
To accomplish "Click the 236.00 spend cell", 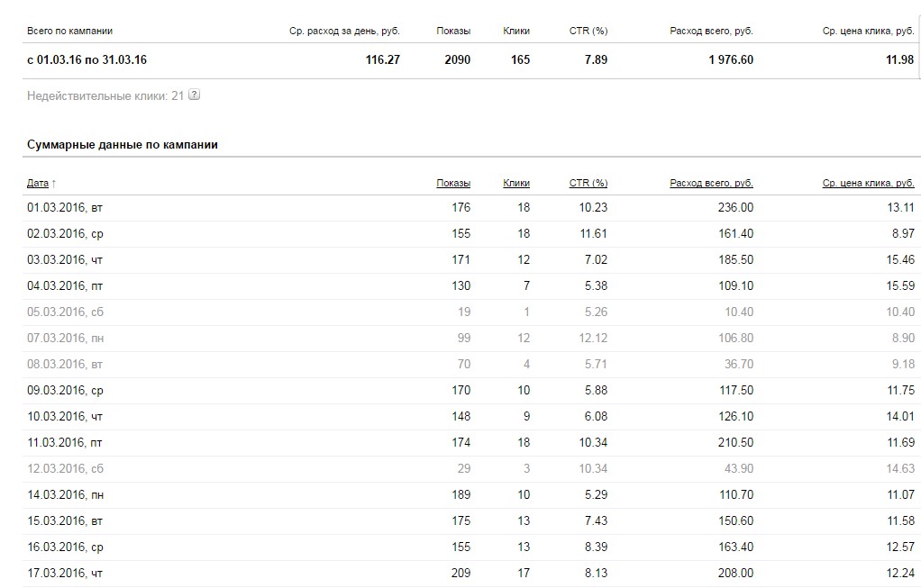I will coord(735,208).
